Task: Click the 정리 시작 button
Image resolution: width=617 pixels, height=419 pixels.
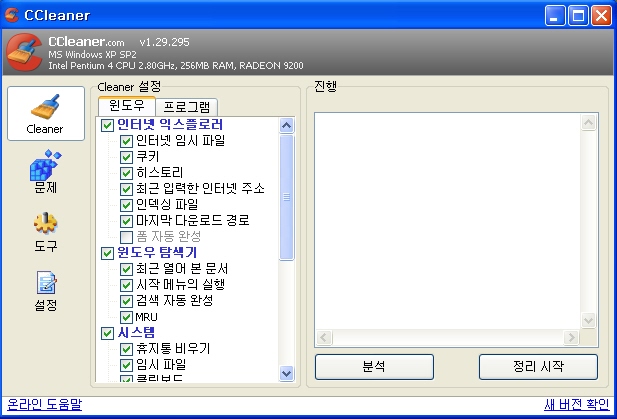Action: coord(538,367)
